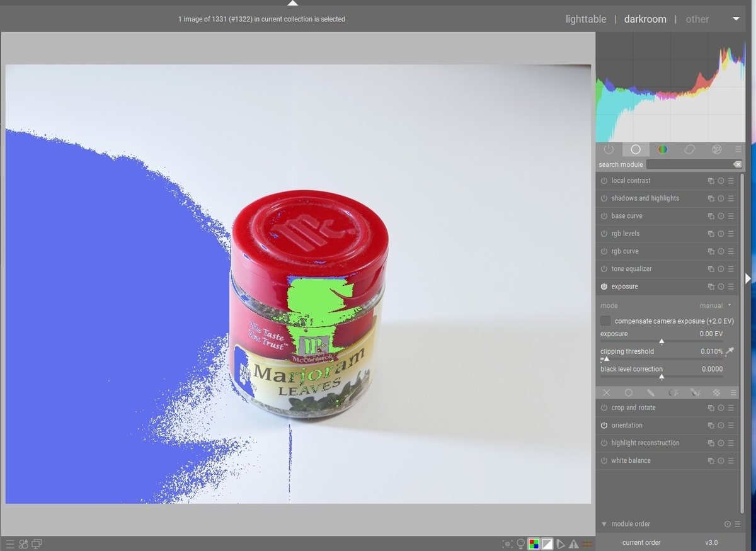Open the color modules group
This screenshot has width=756, height=551.
point(663,149)
